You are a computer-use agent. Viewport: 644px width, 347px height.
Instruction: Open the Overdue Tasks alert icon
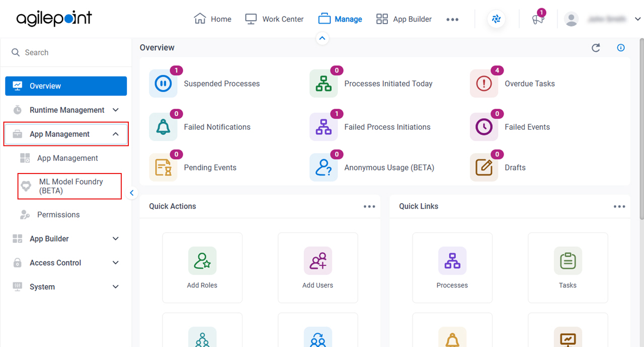(484, 83)
